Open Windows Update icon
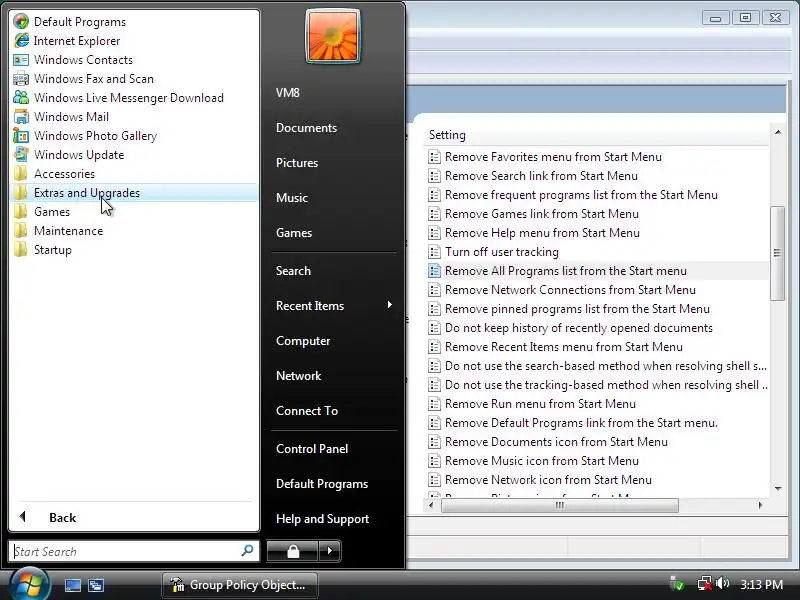 [21, 155]
